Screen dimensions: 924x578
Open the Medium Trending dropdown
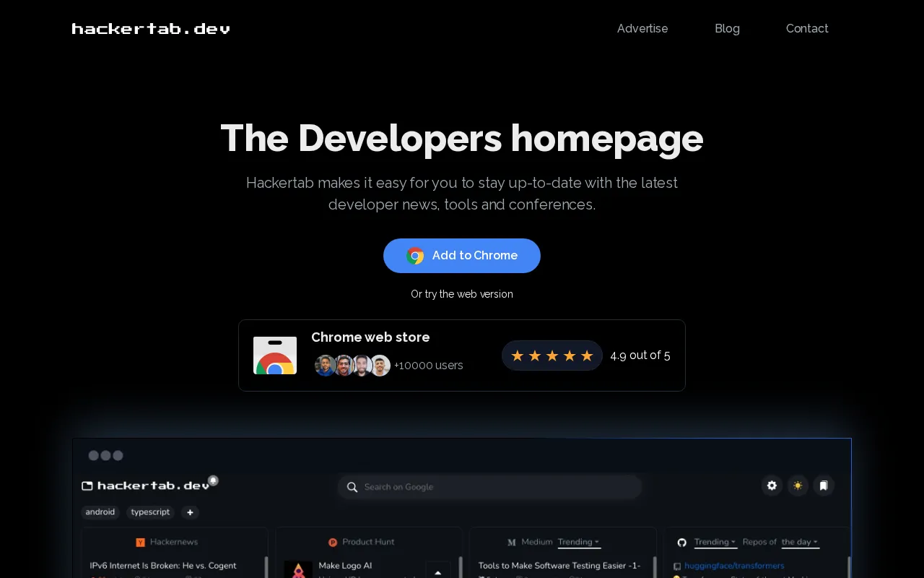click(x=579, y=542)
